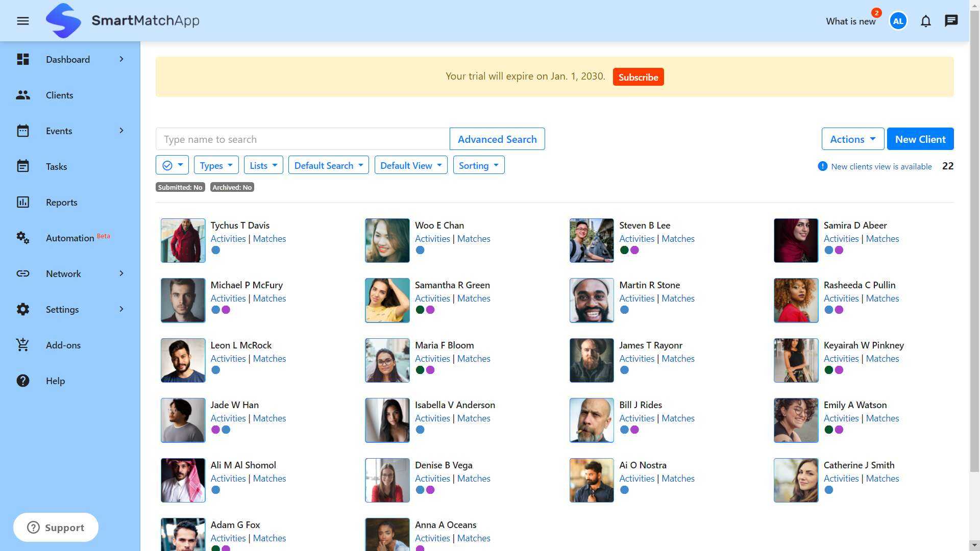Screen dimensions: 980x551
Task: Click the SmartMatchApp logo
Action: (122, 20)
